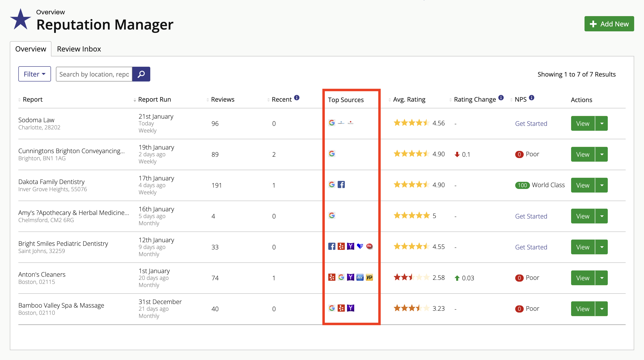
Task: Switch to the Overview tab
Action: (31, 49)
